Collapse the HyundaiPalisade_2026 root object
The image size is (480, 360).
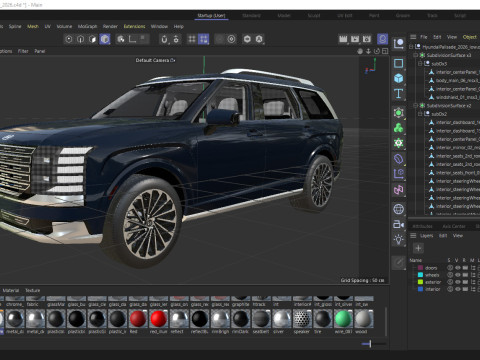pos(411,47)
